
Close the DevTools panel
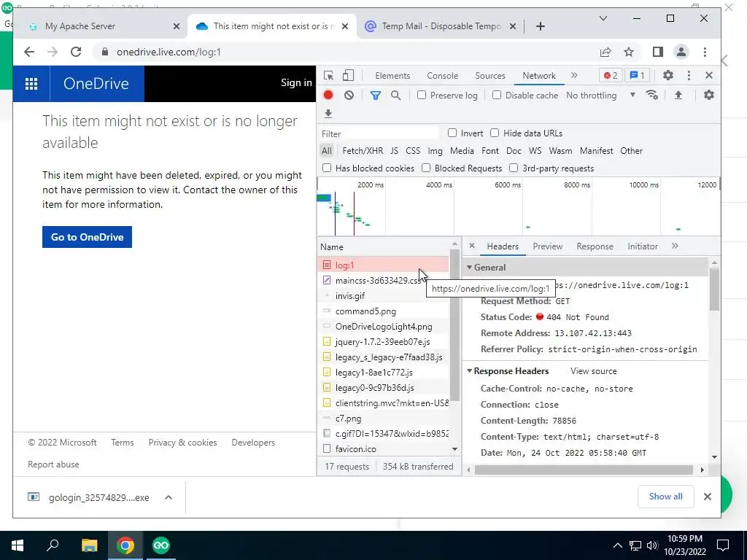pos(709,75)
